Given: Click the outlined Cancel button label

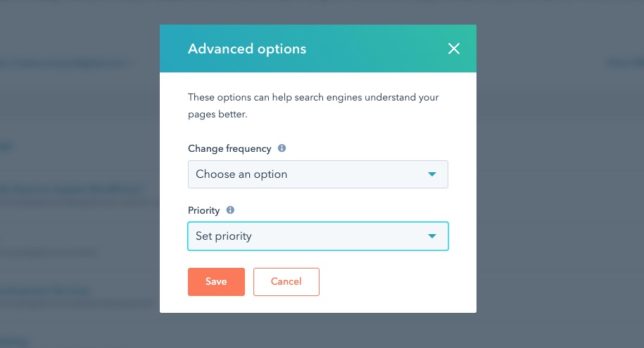Looking at the screenshot, I should pos(286,282).
